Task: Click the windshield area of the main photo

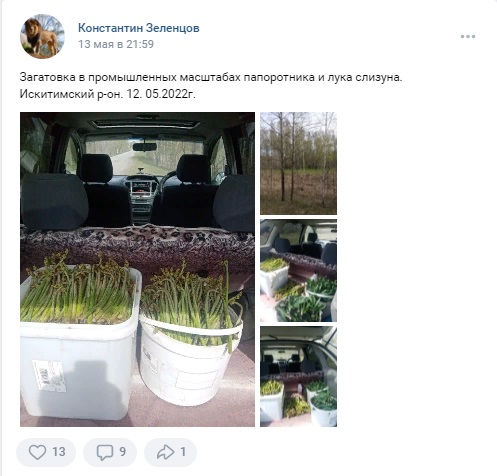Action: pyautogui.click(x=144, y=154)
